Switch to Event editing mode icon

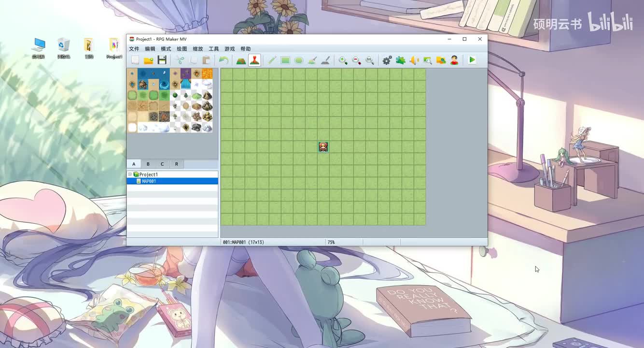pyautogui.click(x=254, y=60)
